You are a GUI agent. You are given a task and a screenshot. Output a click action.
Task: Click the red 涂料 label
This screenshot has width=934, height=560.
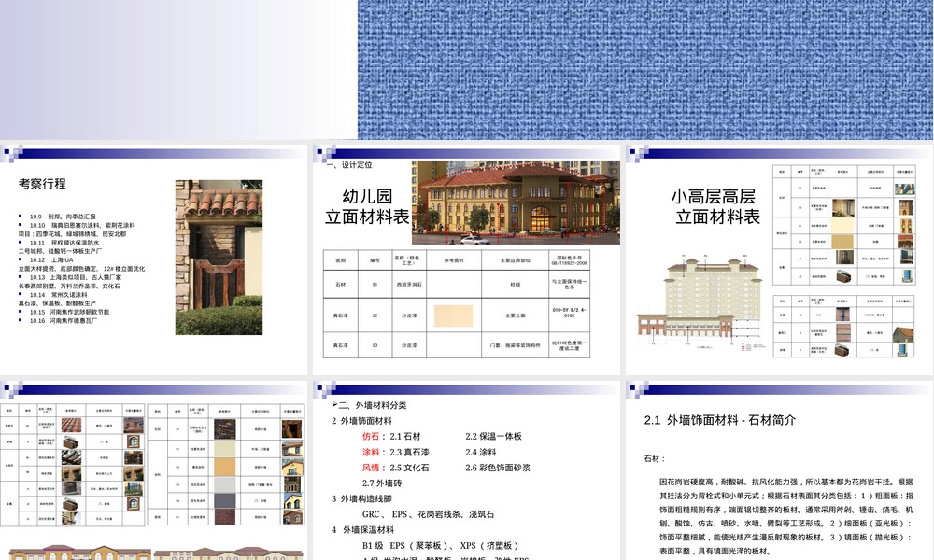[370, 453]
